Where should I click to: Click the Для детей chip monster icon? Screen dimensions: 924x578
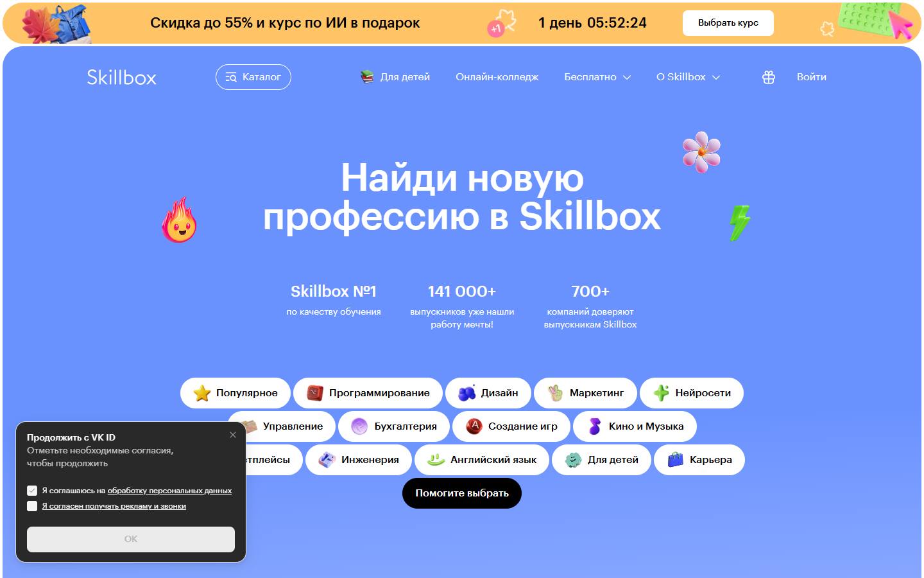point(573,460)
